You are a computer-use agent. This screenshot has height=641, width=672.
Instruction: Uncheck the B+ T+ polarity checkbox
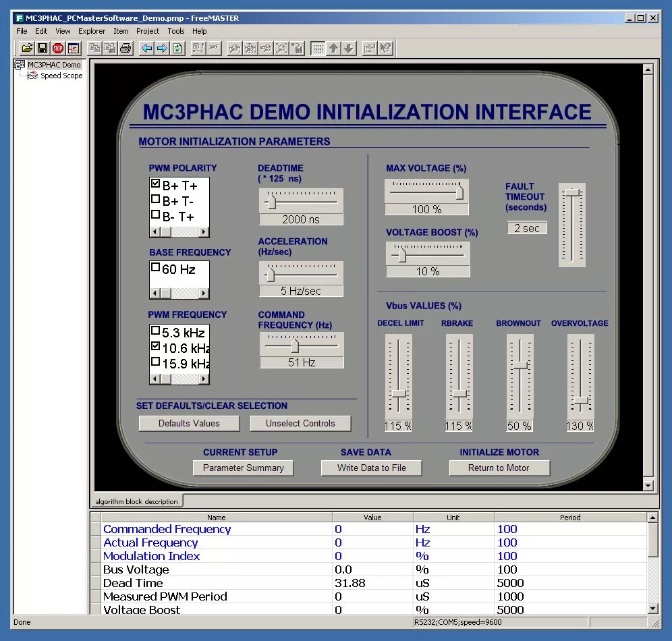point(155,184)
